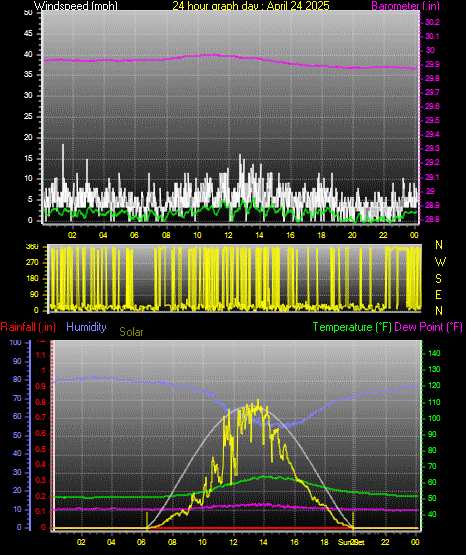Click the 100 humidity scale value
466x555 pixels.
(16, 342)
